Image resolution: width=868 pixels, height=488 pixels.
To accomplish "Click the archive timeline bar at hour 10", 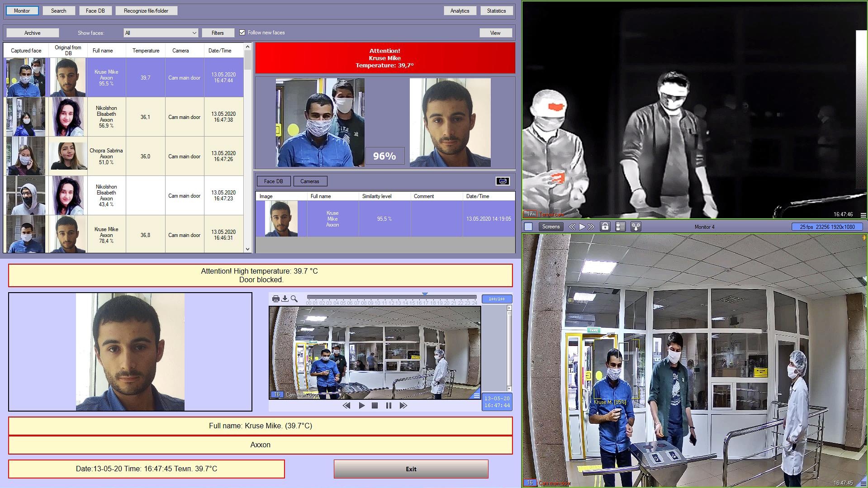I will pos(378,298).
